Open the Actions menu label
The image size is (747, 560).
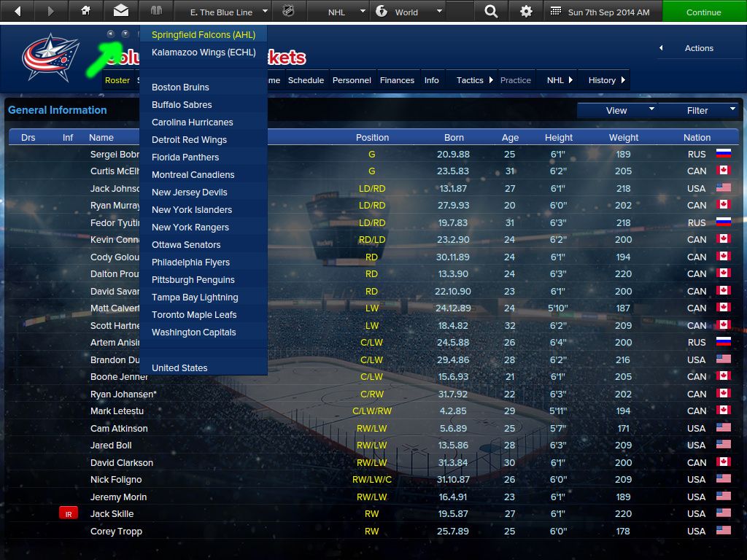[x=699, y=48]
